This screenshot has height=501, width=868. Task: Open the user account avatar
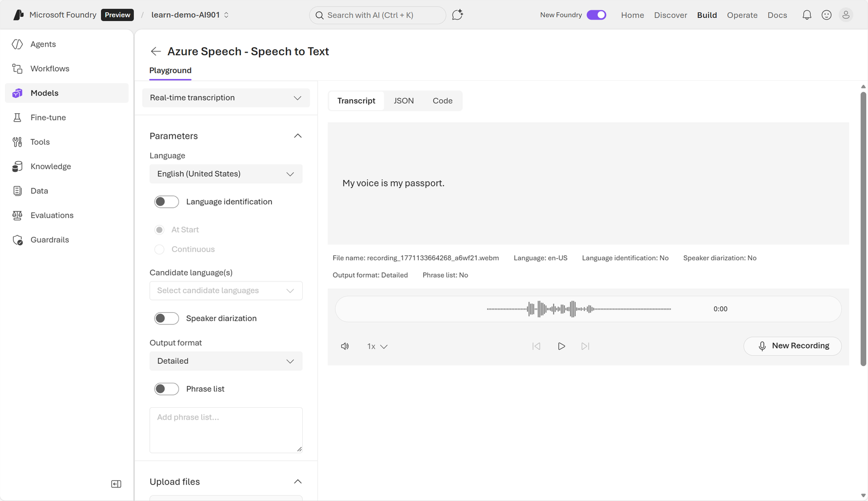pyautogui.click(x=846, y=15)
